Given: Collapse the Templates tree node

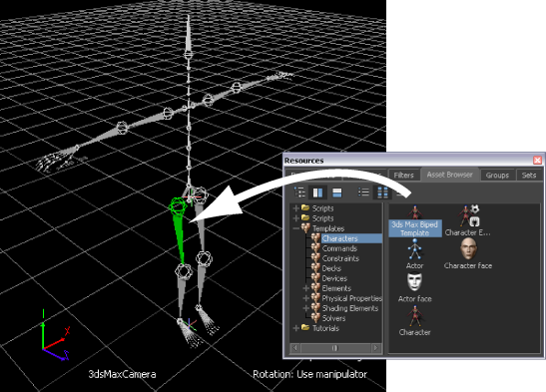Looking at the screenshot, I should pos(296,228).
